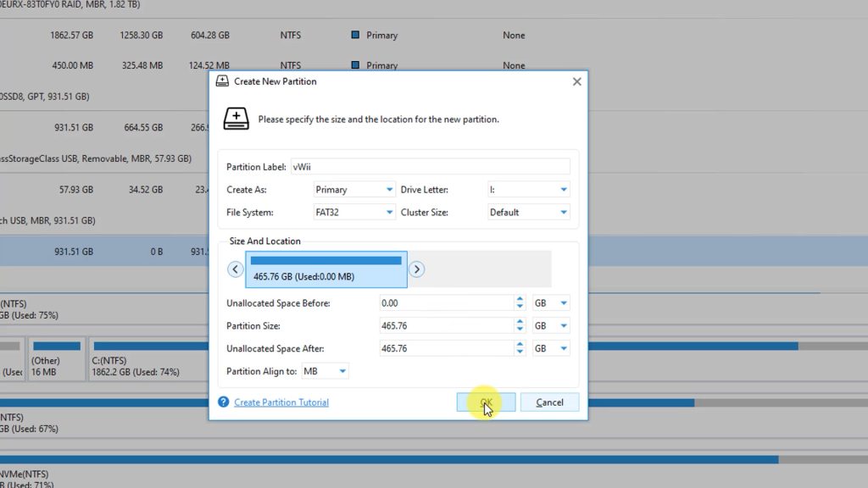The image size is (868, 488).
Task: Cancel the partition creation dialog
Action: pyautogui.click(x=549, y=402)
